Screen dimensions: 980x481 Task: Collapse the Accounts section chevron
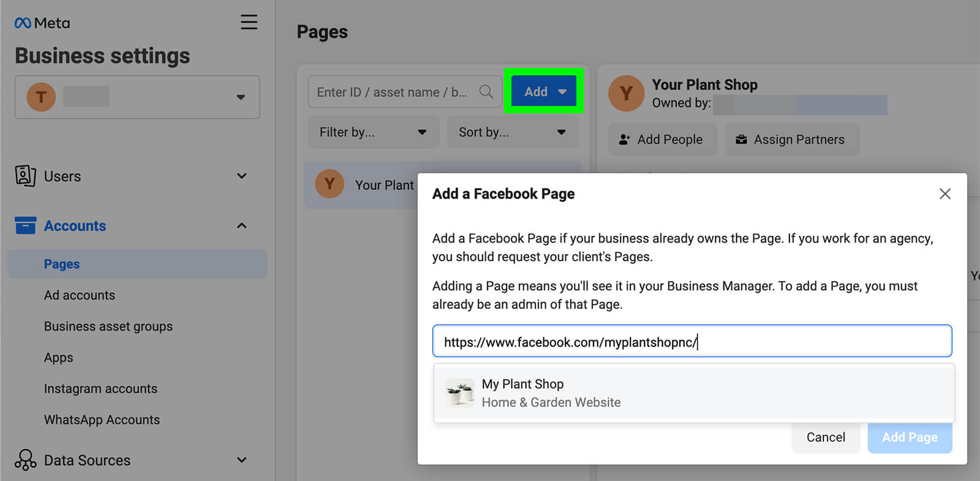tap(242, 225)
